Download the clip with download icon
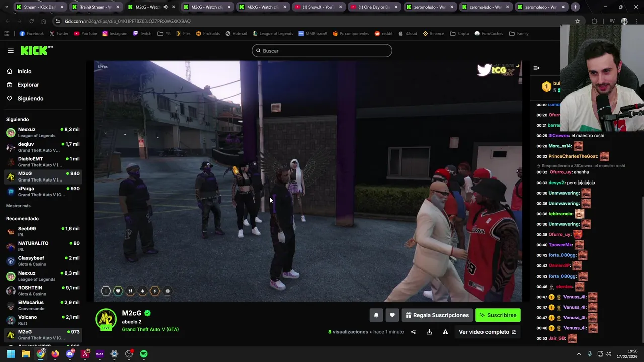644x362 pixels. (x=429, y=332)
